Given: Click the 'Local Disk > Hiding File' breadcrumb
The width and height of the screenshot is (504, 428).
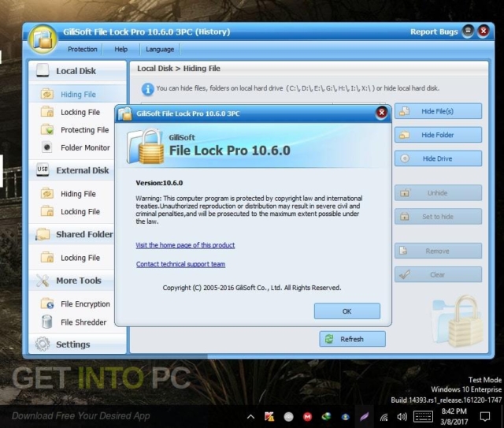Looking at the screenshot, I should [x=179, y=69].
